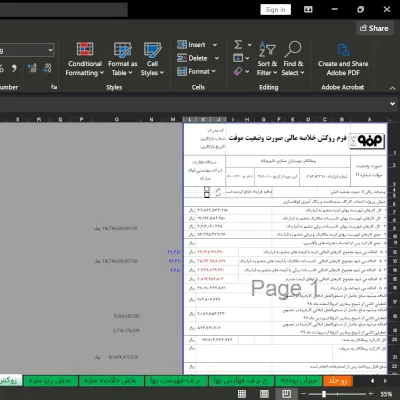Select the میزان بودجه sheet tab
This screenshot has width=400, height=400.
click(x=298, y=381)
